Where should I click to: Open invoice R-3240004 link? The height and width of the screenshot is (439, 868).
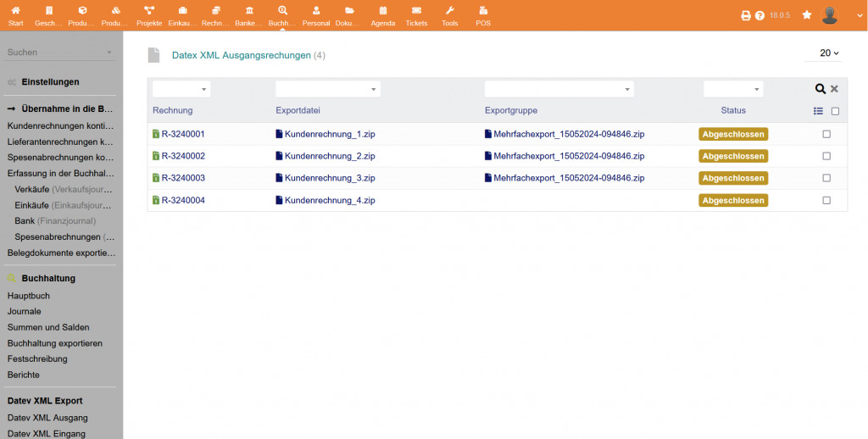click(x=183, y=200)
